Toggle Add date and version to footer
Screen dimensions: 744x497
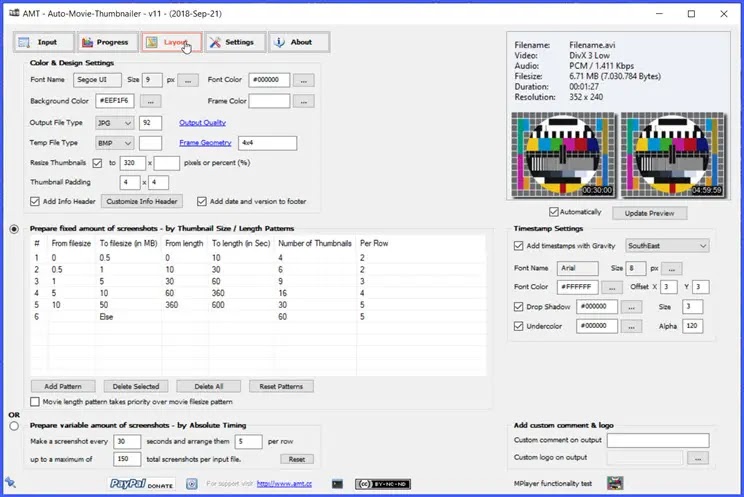click(202, 201)
